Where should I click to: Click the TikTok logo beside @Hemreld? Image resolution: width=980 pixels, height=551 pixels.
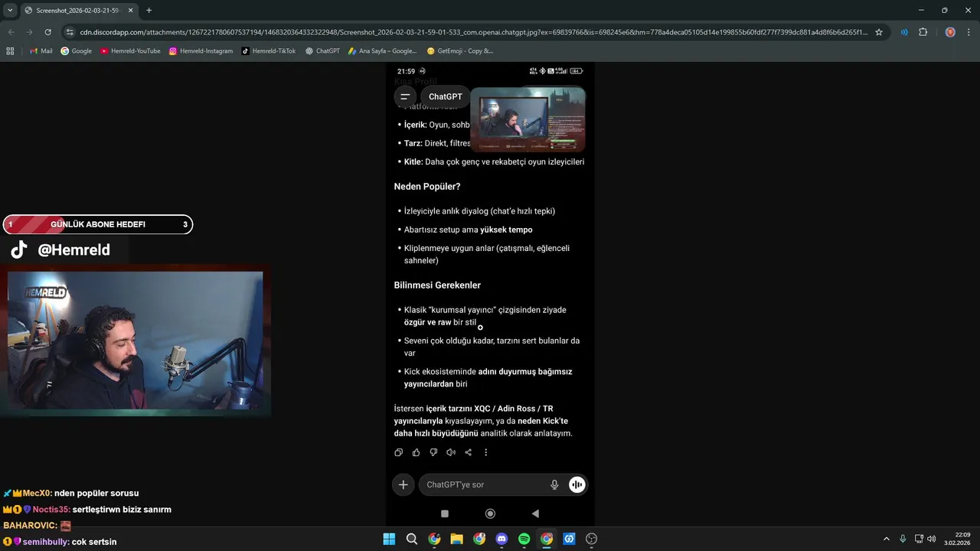point(19,249)
